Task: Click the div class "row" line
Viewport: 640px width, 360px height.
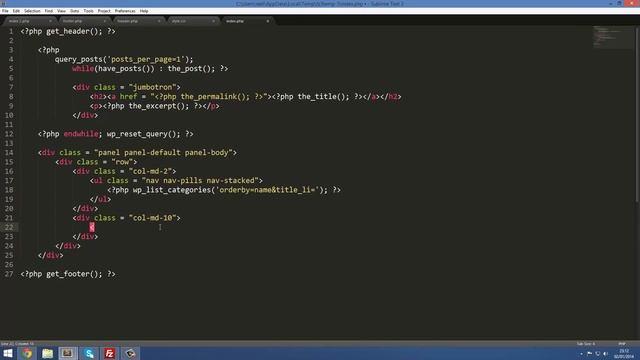Action: click(96, 162)
